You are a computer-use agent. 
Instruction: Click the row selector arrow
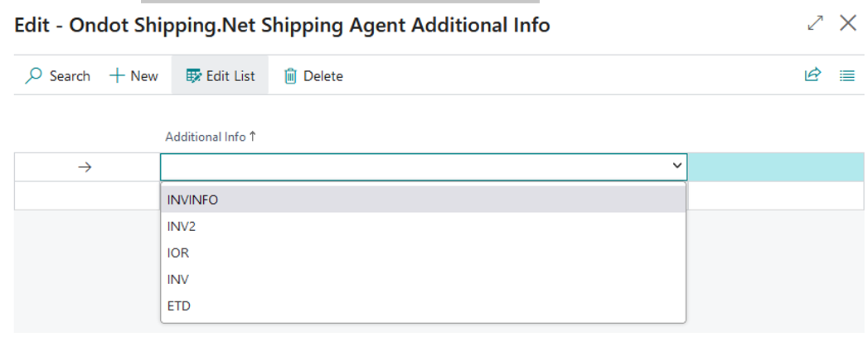click(85, 166)
